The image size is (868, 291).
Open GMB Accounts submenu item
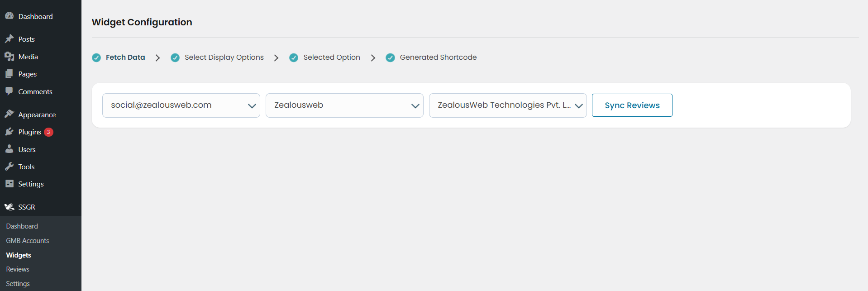(28, 241)
